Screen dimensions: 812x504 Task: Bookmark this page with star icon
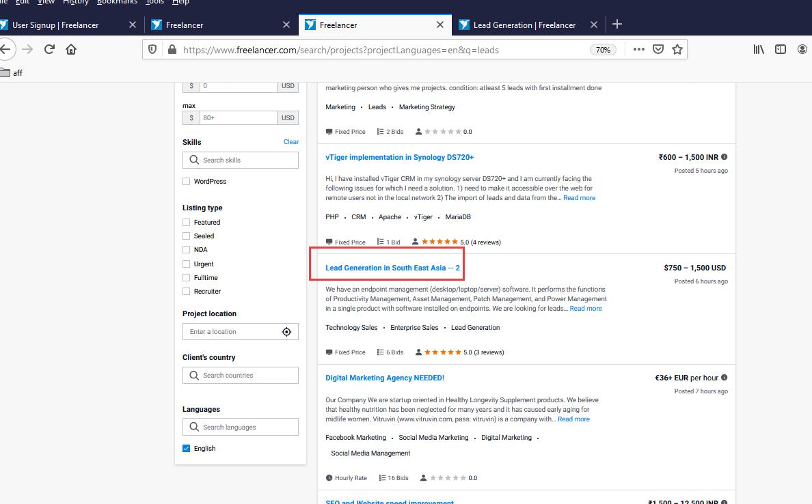pyautogui.click(x=677, y=49)
